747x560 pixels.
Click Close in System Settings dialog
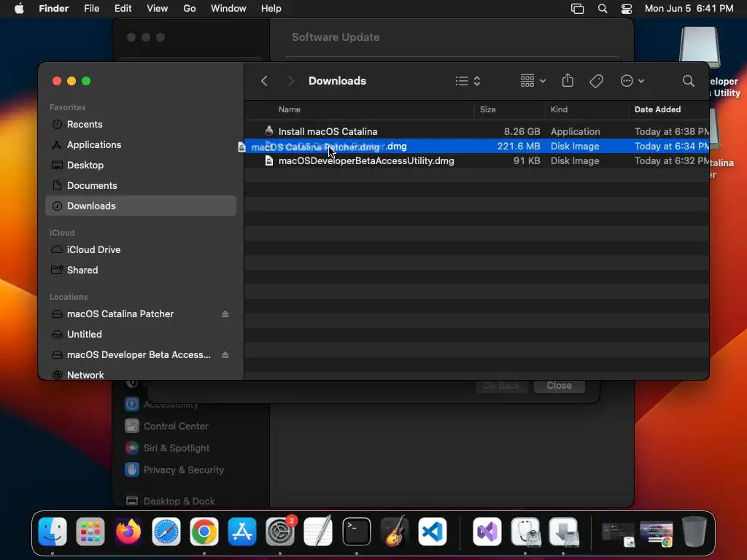(x=560, y=385)
